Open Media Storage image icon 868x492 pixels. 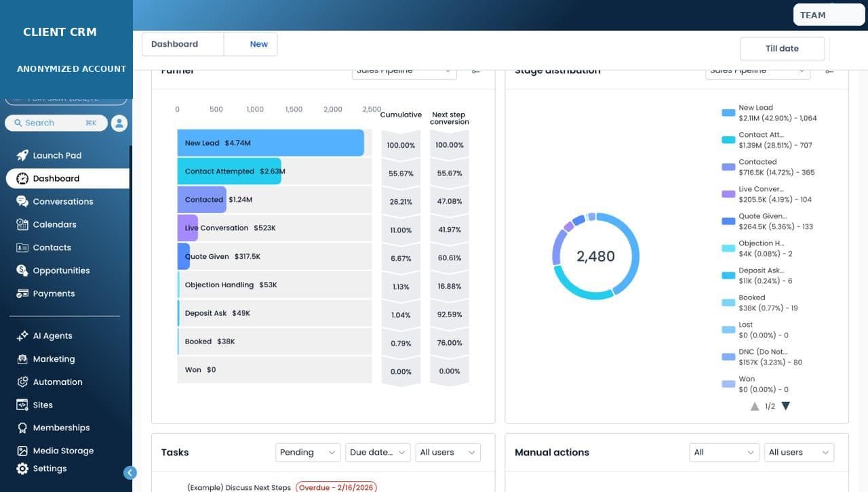click(x=22, y=451)
